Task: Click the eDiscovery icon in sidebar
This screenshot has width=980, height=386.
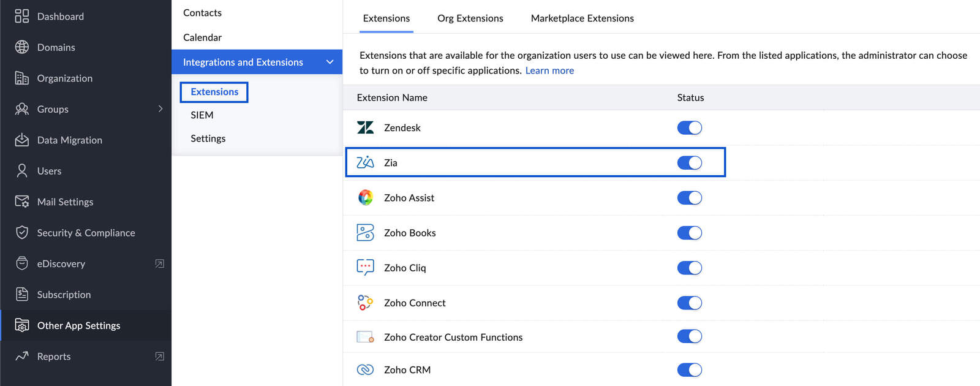Action: (x=22, y=263)
